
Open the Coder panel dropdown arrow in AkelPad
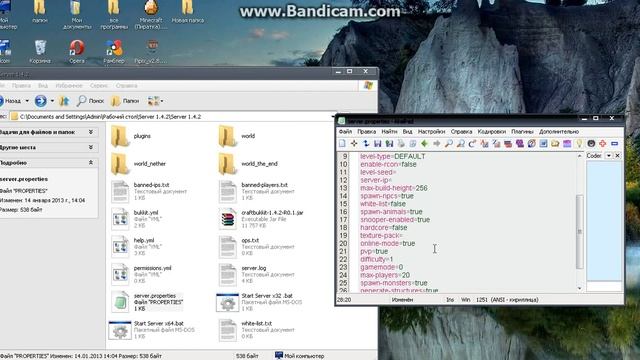point(609,156)
